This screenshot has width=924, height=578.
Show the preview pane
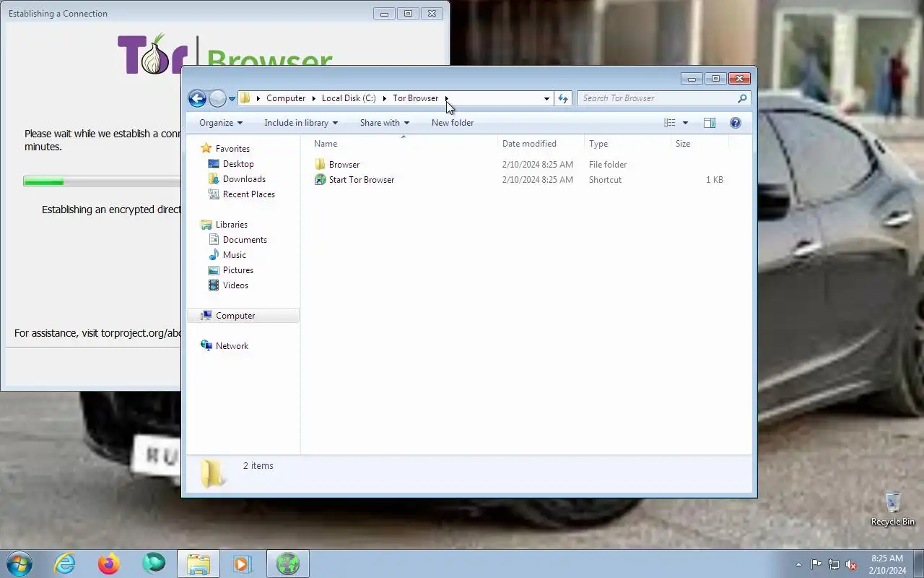point(710,123)
